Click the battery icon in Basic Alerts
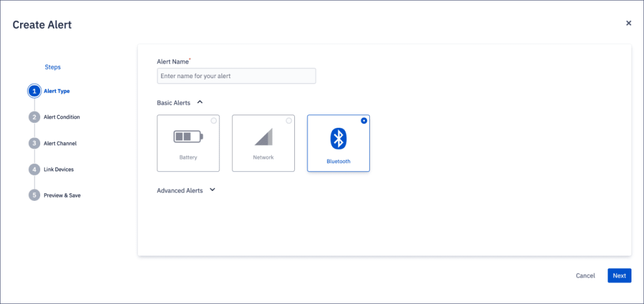The image size is (644, 304). pyautogui.click(x=188, y=137)
